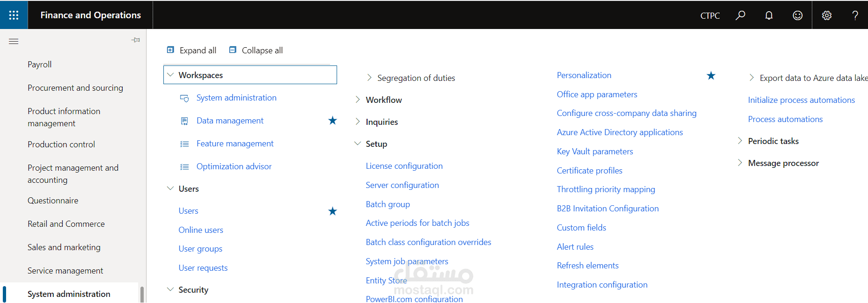Open Initialize process automations link
The width and height of the screenshot is (868, 303).
801,100
